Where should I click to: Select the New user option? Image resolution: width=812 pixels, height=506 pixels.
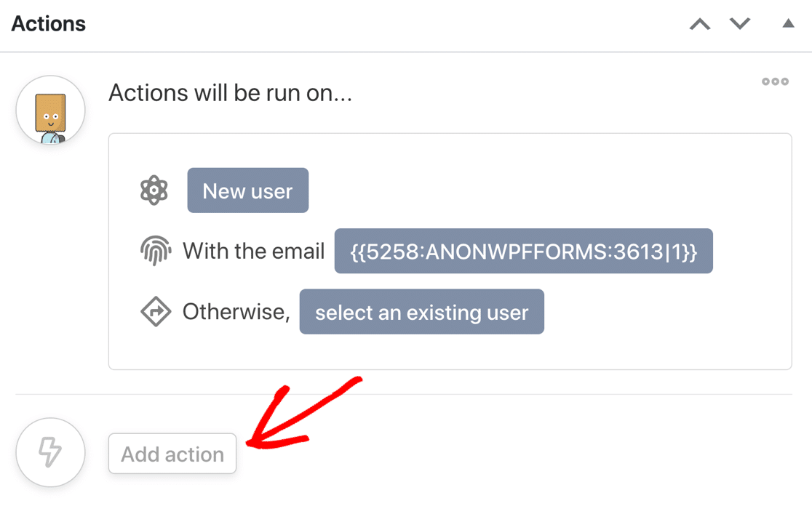tap(247, 190)
